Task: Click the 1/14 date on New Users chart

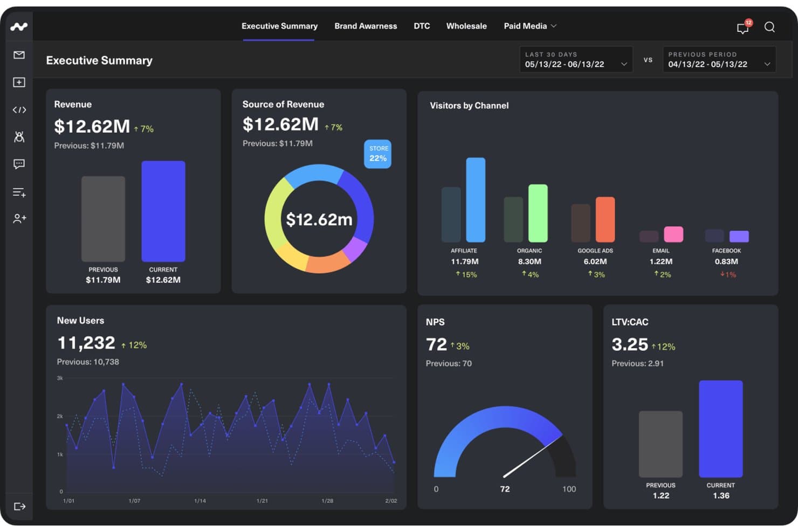Action: pos(200,501)
